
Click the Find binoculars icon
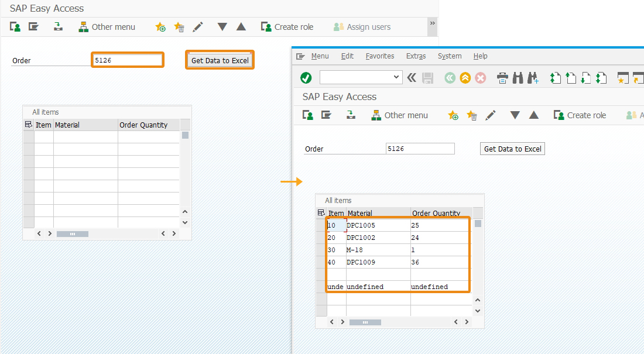(x=518, y=78)
